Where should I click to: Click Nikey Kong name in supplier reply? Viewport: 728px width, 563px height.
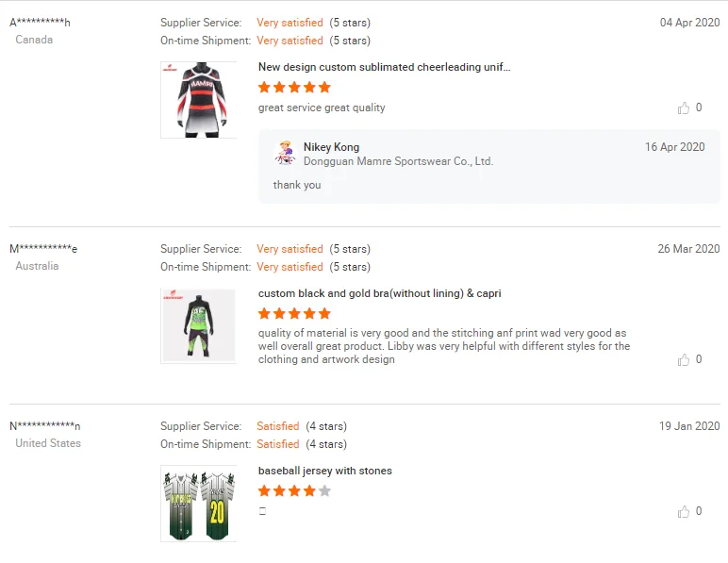pyautogui.click(x=331, y=147)
